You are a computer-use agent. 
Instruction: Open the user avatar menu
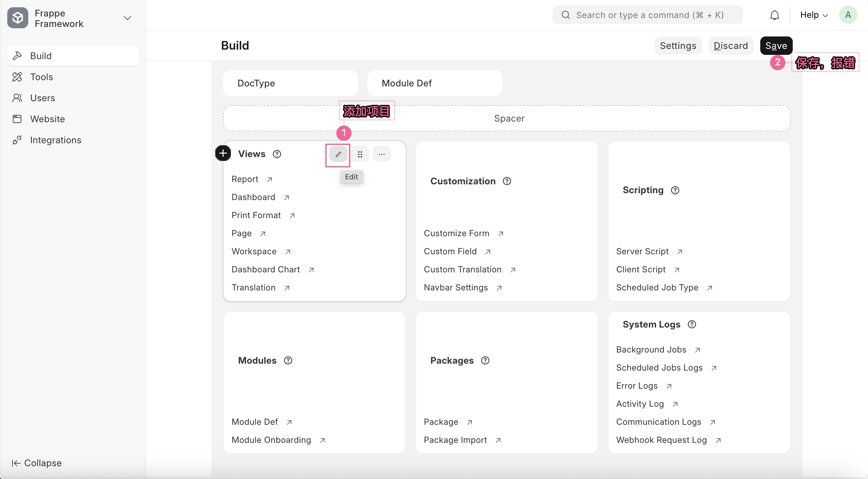tap(848, 15)
